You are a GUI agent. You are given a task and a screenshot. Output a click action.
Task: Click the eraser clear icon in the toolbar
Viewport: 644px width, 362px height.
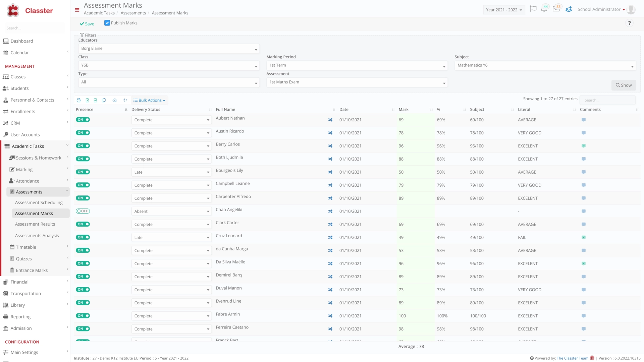115,100
